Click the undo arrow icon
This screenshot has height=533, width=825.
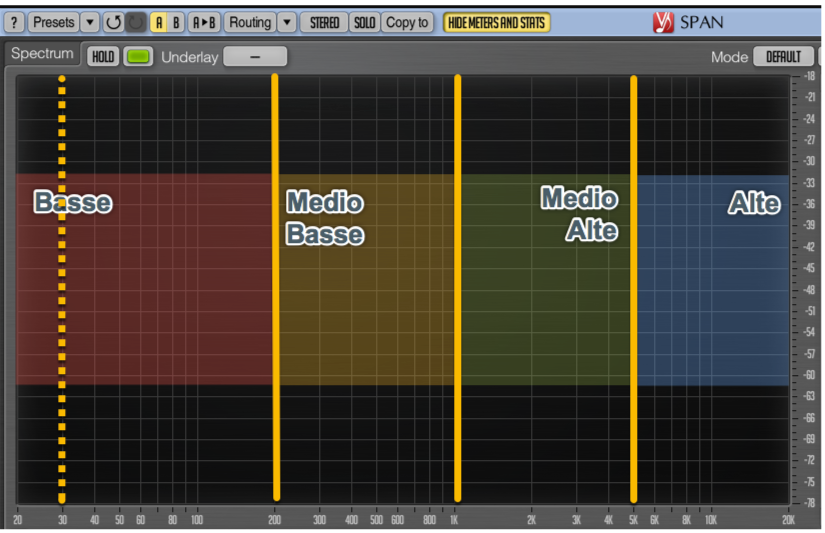pyautogui.click(x=113, y=22)
